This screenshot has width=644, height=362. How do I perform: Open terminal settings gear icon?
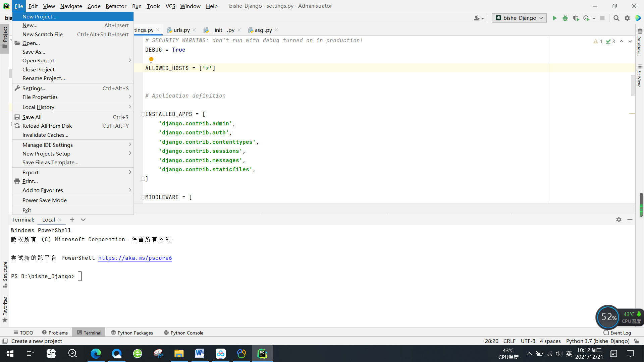pyautogui.click(x=619, y=220)
